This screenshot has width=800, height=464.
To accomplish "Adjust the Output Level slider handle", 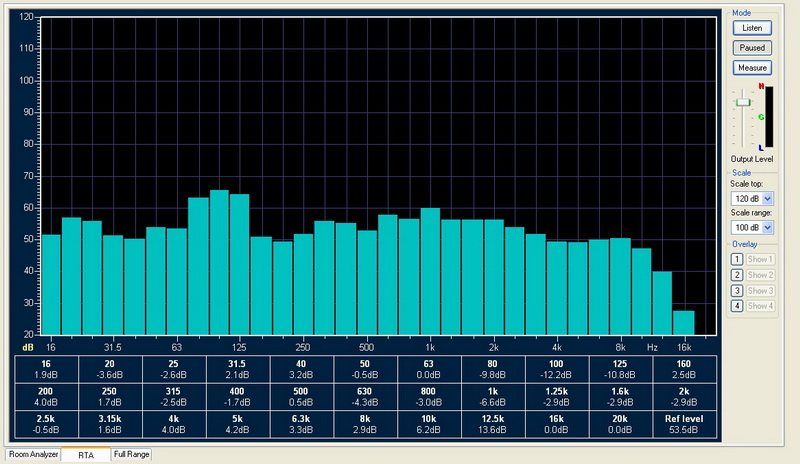I will pyautogui.click(x=742, y=102).
